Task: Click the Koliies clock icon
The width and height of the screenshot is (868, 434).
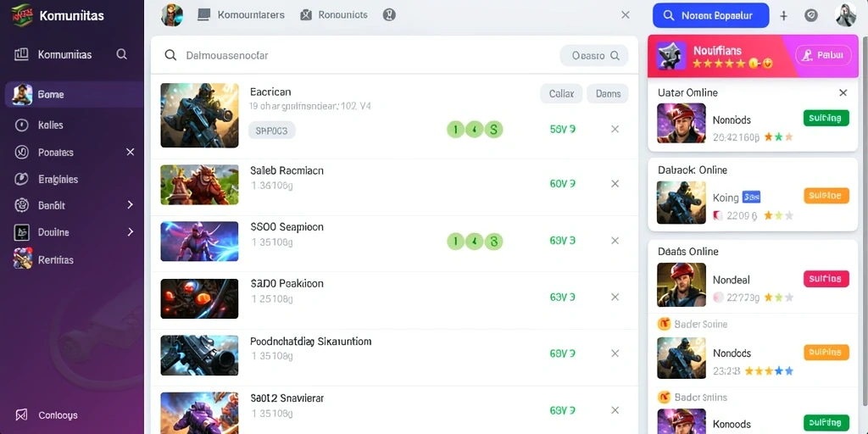Action: click(x=21, y=125)
